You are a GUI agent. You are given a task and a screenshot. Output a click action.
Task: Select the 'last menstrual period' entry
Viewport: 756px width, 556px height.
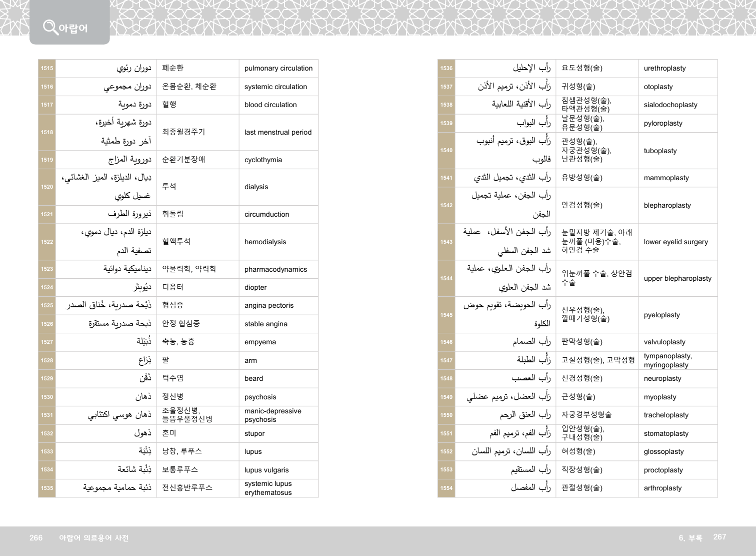(x=277, y=132)
